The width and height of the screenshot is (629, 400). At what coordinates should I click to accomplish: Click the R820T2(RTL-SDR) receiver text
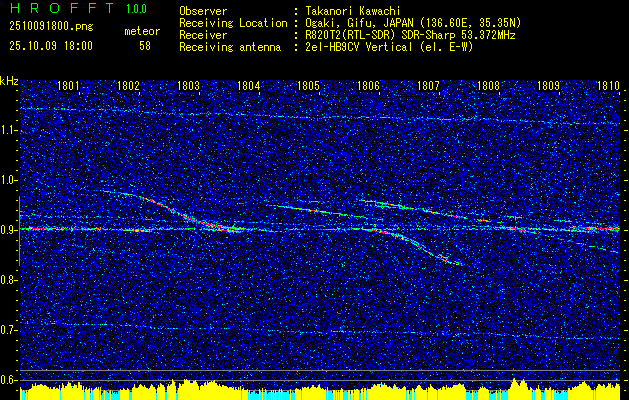[x=410, y=35]
